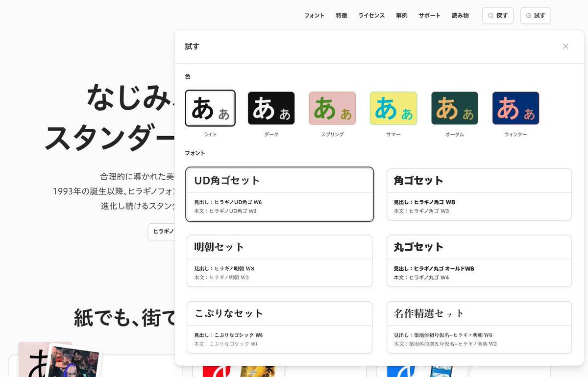Select the ライト color theme
This screenshot has width=588, height=377.
[210, 108]
